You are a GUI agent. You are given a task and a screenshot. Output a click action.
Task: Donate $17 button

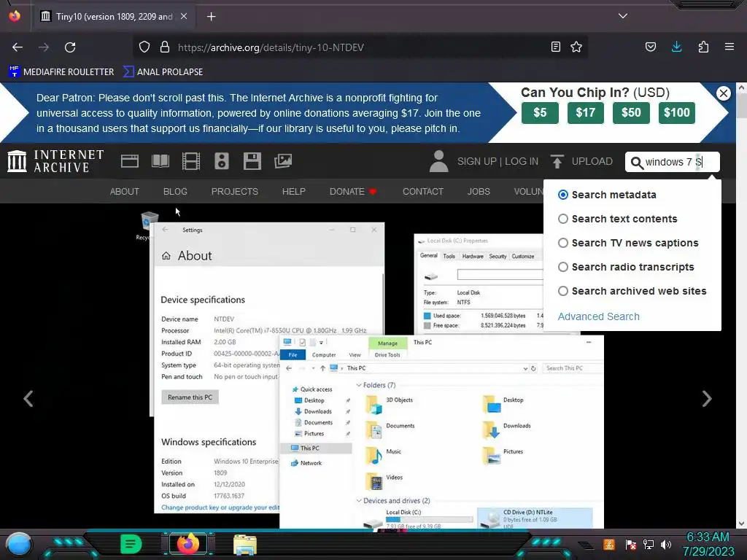pyautogui.click(x=586, y=113)
